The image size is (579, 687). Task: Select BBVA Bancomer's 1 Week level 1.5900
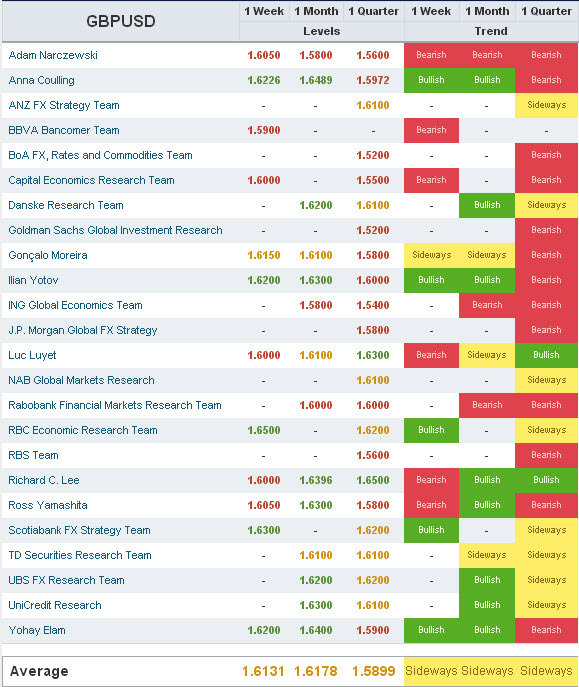coord(264,130)
